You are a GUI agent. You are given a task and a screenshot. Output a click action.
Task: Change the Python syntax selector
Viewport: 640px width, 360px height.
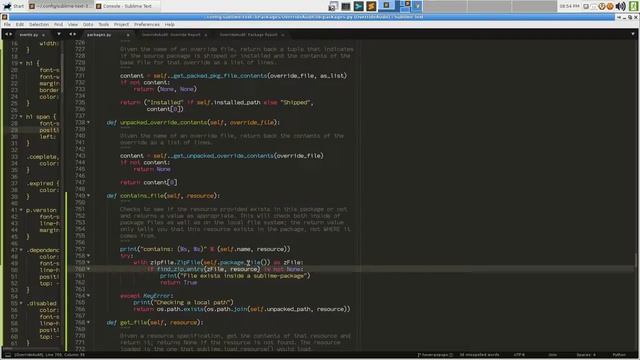click(619, 355)
